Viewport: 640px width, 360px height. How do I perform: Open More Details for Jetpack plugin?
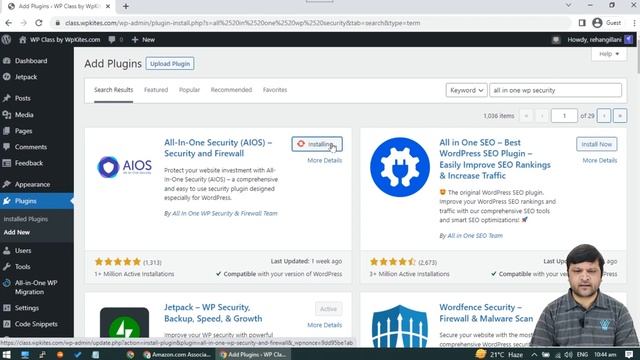click(x=324, y=325)
